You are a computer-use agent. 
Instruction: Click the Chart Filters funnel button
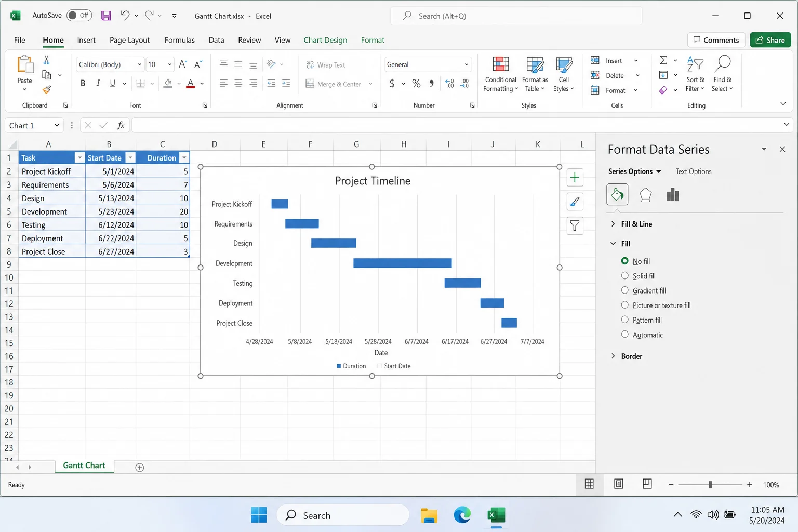(x=575, y=225)
